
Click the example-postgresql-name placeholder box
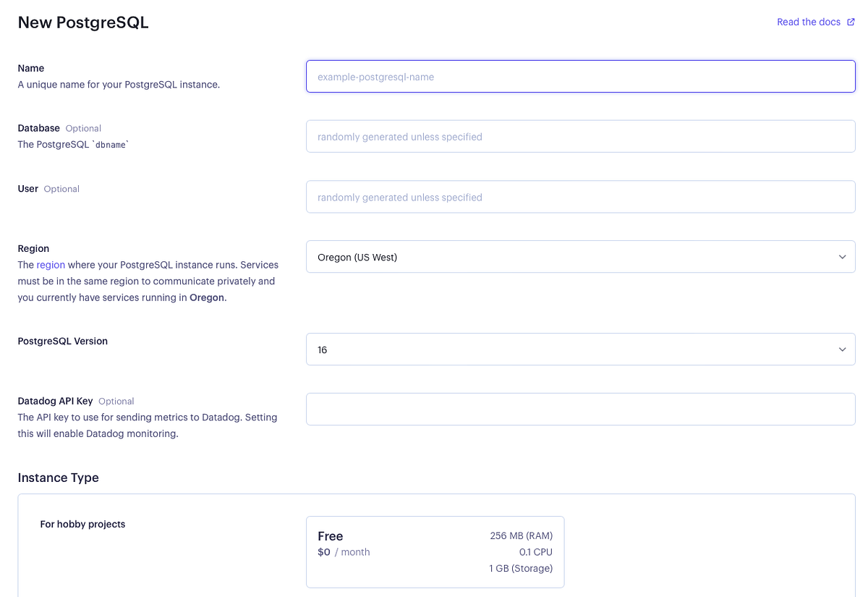click(579, 76)
